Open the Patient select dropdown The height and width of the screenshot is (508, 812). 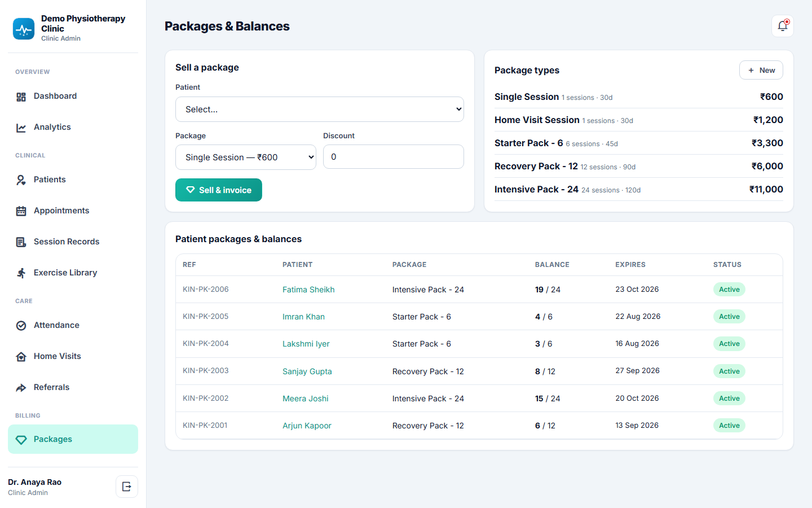320,109
